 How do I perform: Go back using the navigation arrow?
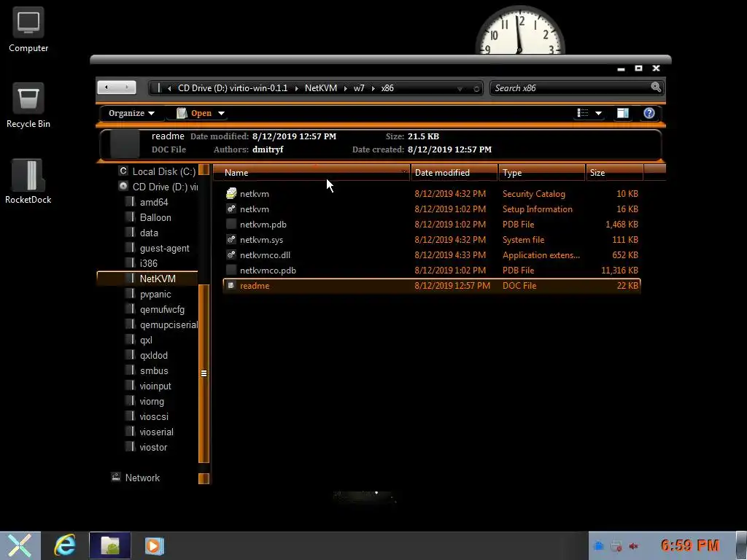[107, 87]
